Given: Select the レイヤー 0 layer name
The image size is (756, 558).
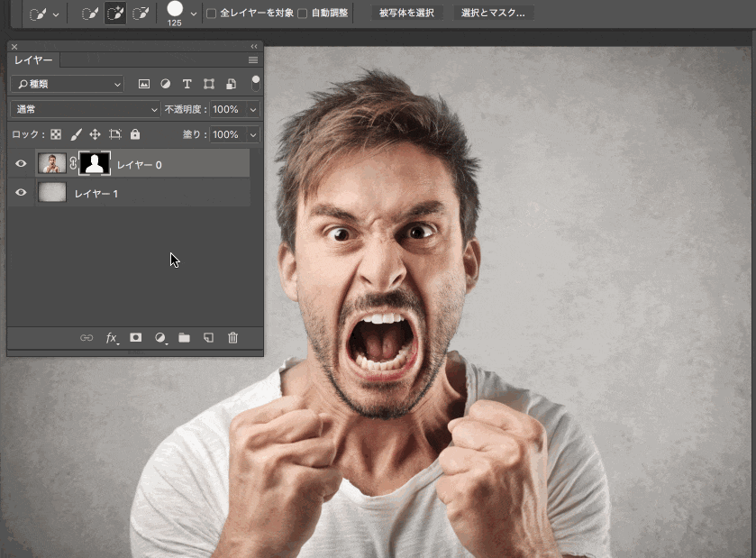Looking at the screenshot, I should [140, 165].
